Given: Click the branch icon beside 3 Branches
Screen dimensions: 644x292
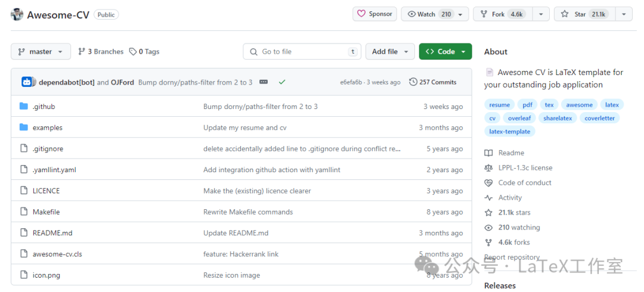Looking at the screenshot, I should pyautogui.click(x=82, y=52).
